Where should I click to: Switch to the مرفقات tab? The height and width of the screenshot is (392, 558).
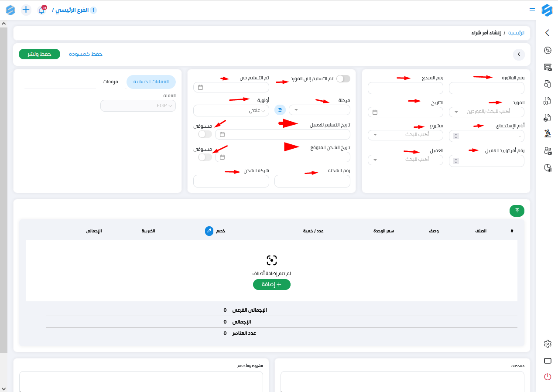[110, 82]
